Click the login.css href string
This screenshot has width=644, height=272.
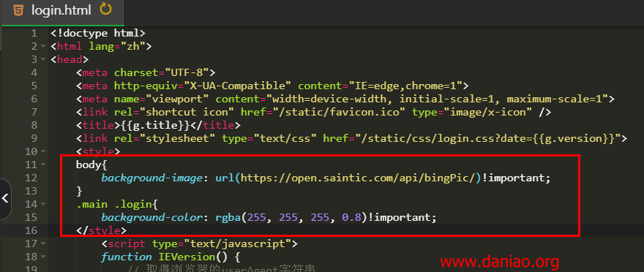click(x=488, y=138)
